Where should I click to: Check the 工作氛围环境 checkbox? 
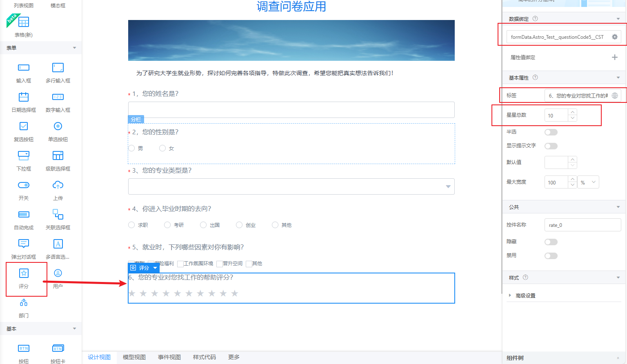tap(180, 264)
